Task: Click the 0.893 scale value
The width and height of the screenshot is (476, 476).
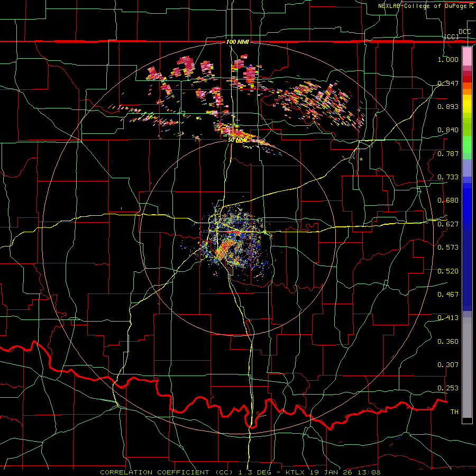Action: [448, 106]
